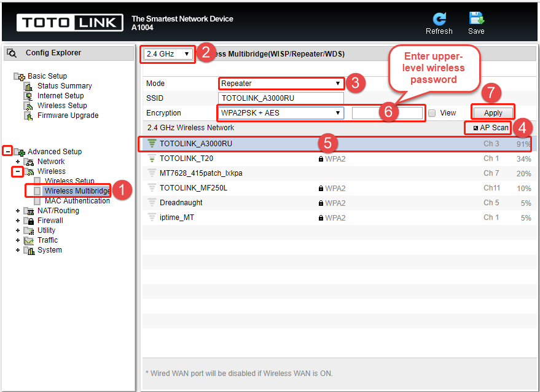
Task: Click the signal icon beside TOTOLINK_T20
Action: click(152, 159)
